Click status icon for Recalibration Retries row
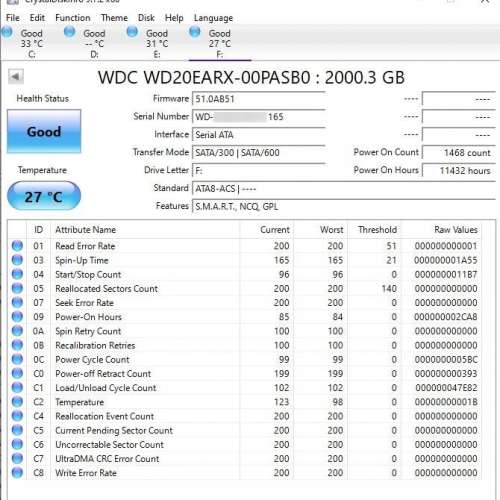The width and height of the screenshot is (500, 500). click(17, 345)
